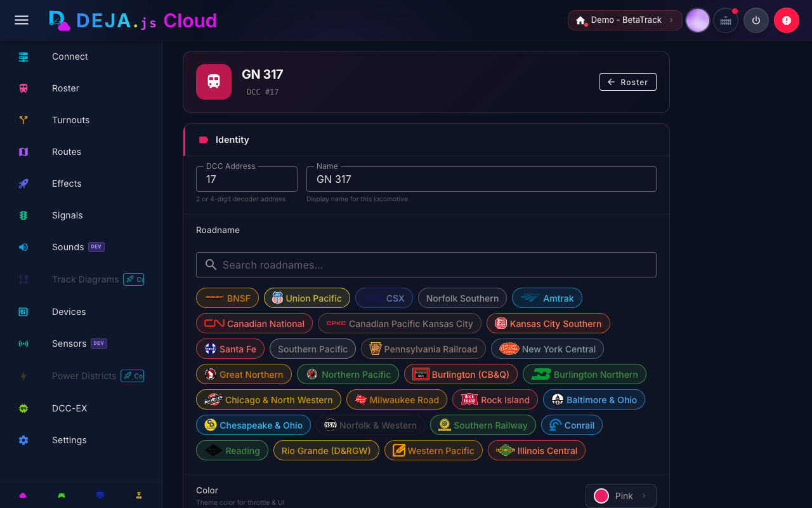
Task: Pick the Pennsylvania Railroad roadname
Action: [423, 349]
